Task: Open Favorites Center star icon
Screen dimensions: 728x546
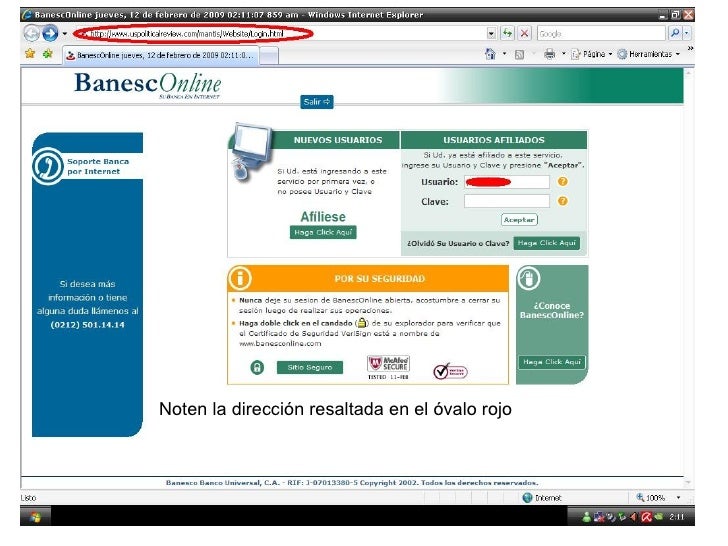Action: [30, 54]
